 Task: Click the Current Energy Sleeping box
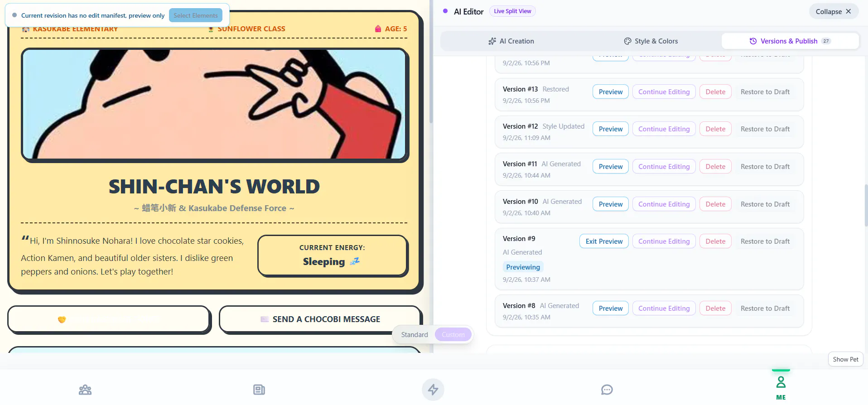pyautogui.click(x=333, y=256)
